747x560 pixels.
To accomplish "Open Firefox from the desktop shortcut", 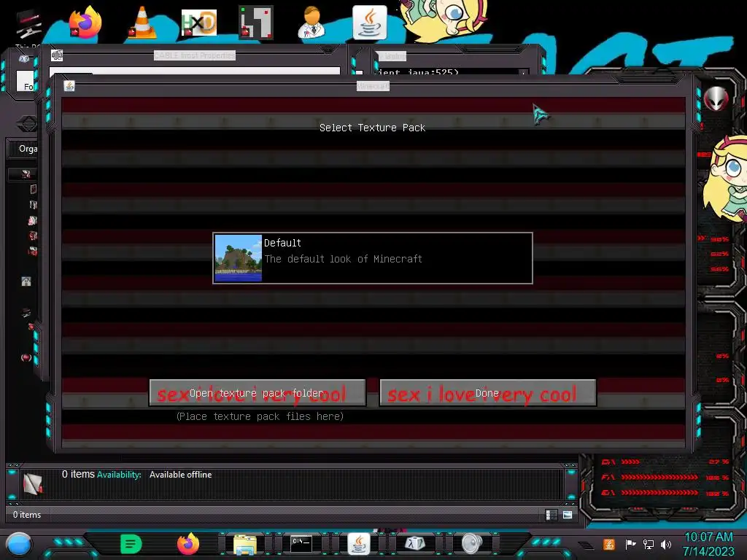I will [x=85, y=22].
